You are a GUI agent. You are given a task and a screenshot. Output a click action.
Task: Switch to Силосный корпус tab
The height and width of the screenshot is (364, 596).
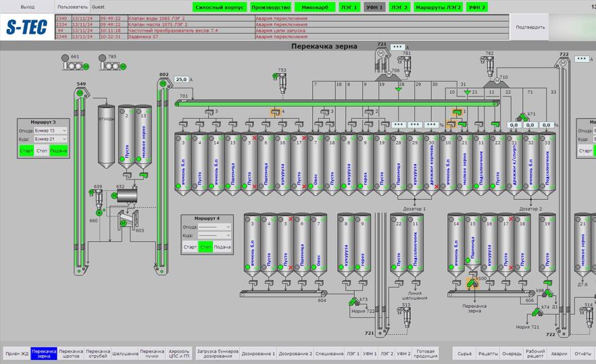pyautogui.click(x=220, y=7)
